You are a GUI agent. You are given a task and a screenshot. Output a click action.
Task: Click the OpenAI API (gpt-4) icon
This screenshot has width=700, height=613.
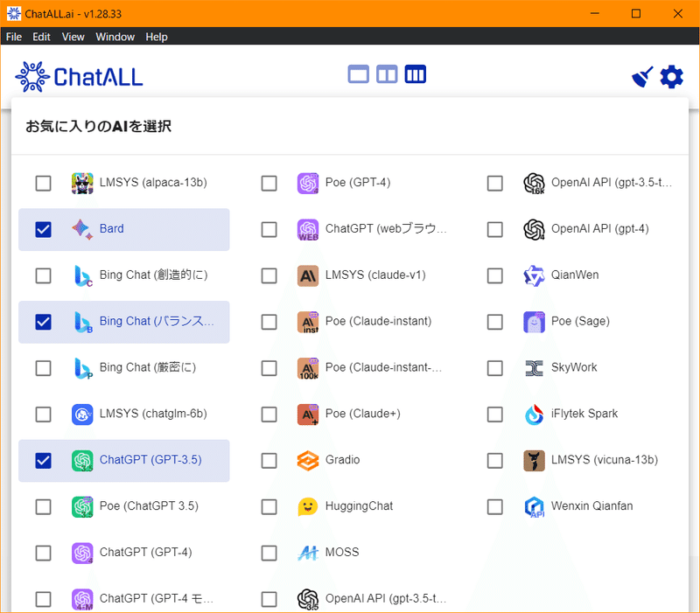[534, 229]
